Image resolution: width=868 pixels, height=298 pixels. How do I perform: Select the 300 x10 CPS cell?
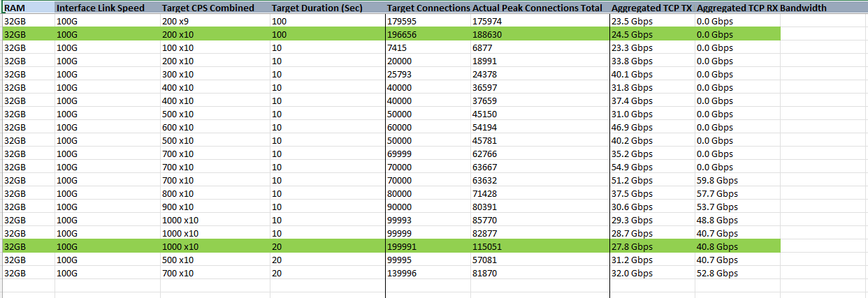pos(215,74)
